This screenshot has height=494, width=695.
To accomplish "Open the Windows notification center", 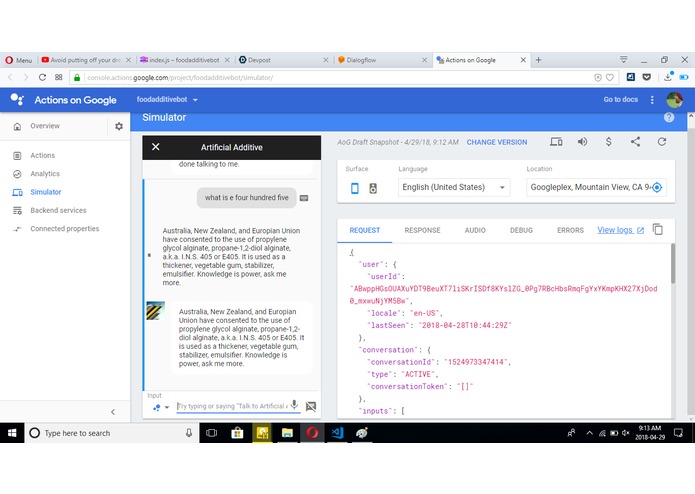I will point(678,433).
